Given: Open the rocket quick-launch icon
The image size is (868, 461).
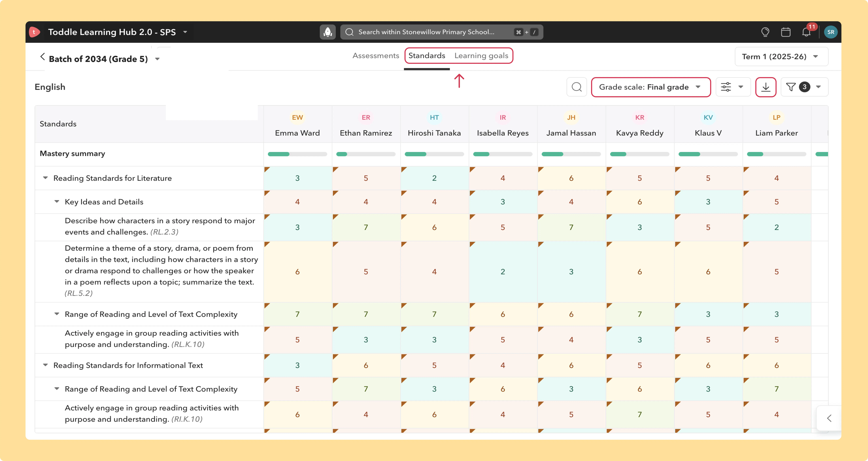Looking at the screenshot, I should 328,32.
